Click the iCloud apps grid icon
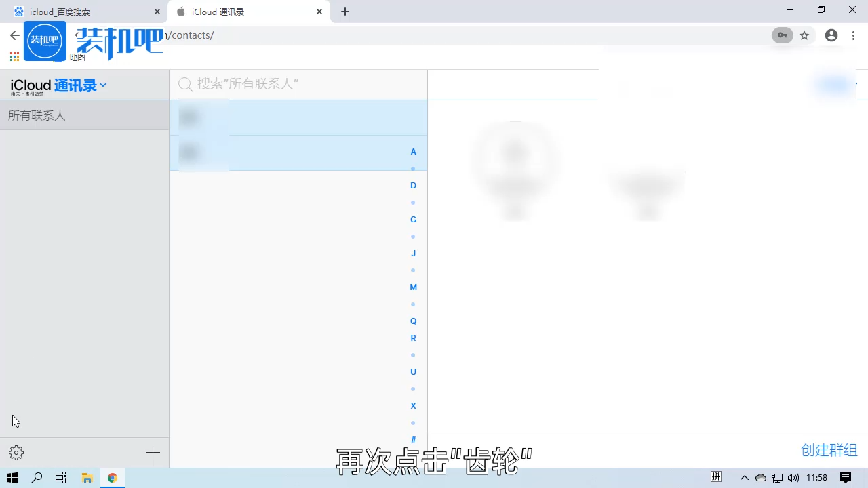The width and height of the screenshot is (868, 488). (x=14, y=57)
